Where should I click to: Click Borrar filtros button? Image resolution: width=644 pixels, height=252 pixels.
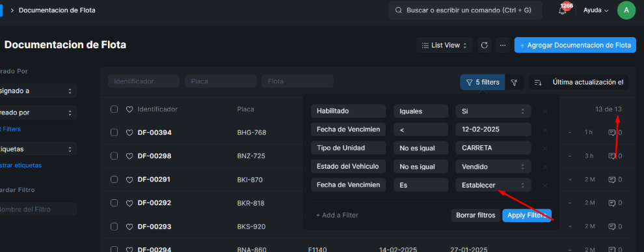click(476, 215)
